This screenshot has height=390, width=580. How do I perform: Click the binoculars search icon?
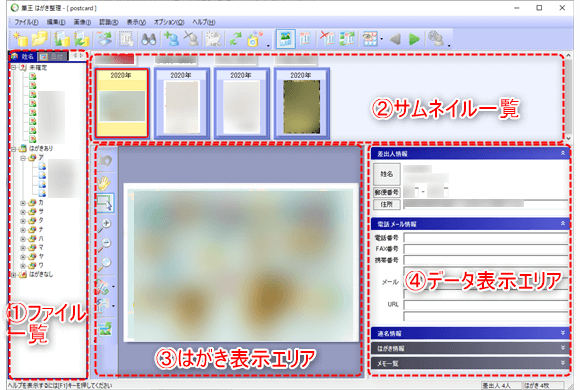tap(148, 39)
